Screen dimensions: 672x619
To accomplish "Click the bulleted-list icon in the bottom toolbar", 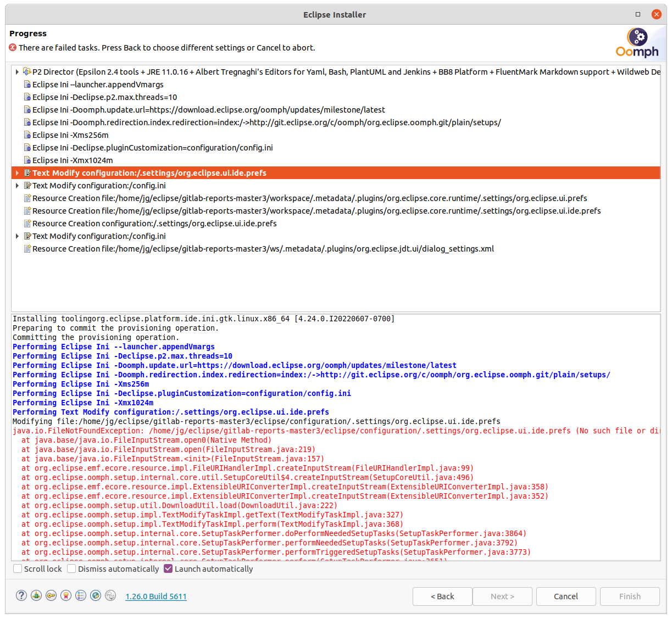I will coord(81,595).
